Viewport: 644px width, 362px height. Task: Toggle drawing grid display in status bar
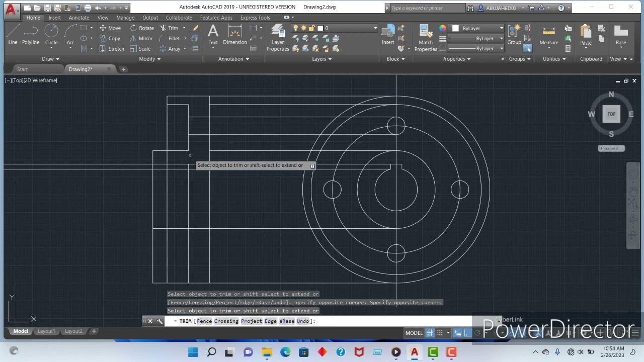coord(430,333)
